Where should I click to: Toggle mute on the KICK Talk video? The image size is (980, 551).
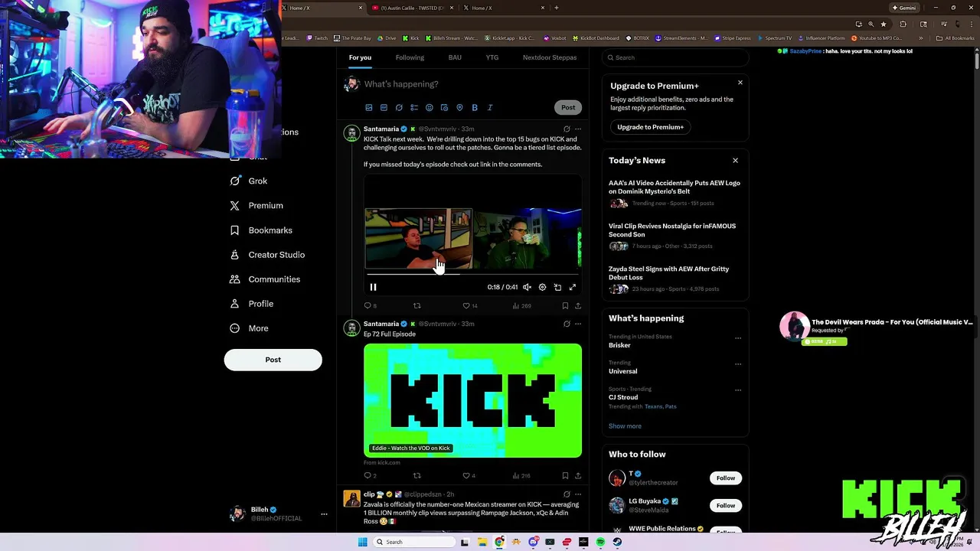click(527, 287)
